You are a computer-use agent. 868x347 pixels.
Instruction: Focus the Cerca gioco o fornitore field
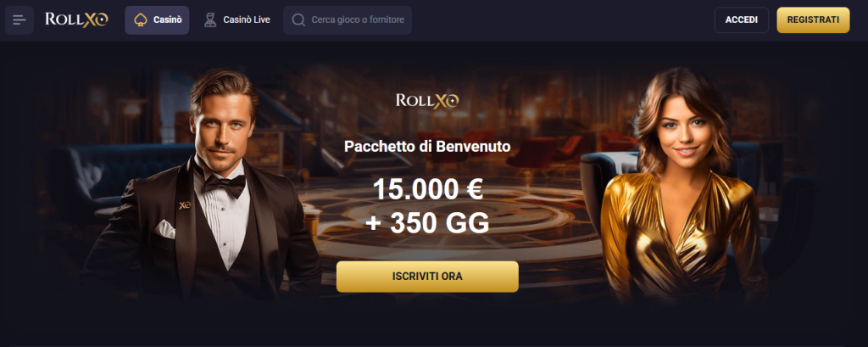coord(347,20)
